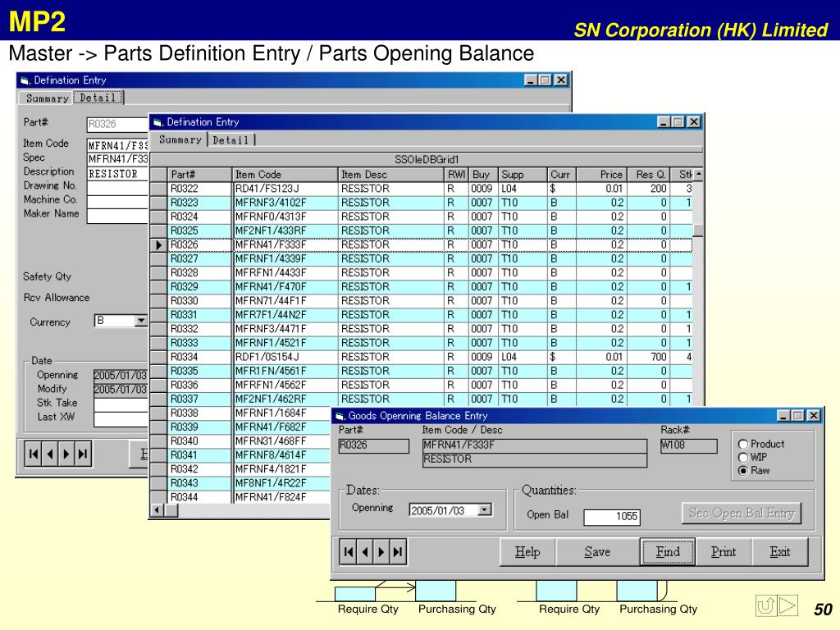Click back Defination Entry window title icon
Viewport: 840px width, 630px height.
[x=25, y=80]
